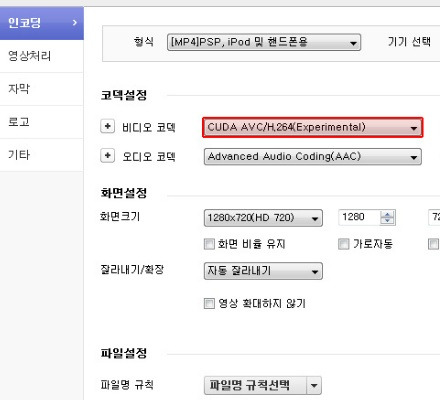The height and width of the screenshot is (400, 440).
Task: Click the 파일명 규칙선택 button
Action: [255, 385]
